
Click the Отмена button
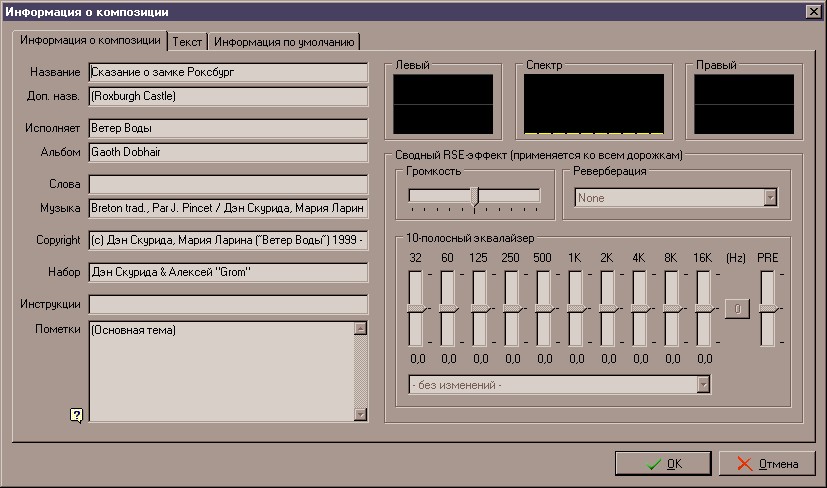click(767, 463)
